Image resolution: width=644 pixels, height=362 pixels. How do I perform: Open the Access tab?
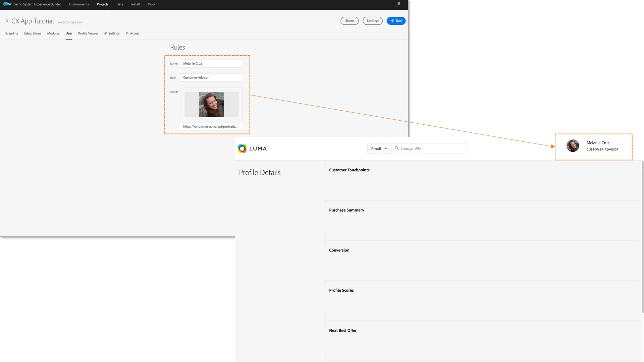point(133,34)
